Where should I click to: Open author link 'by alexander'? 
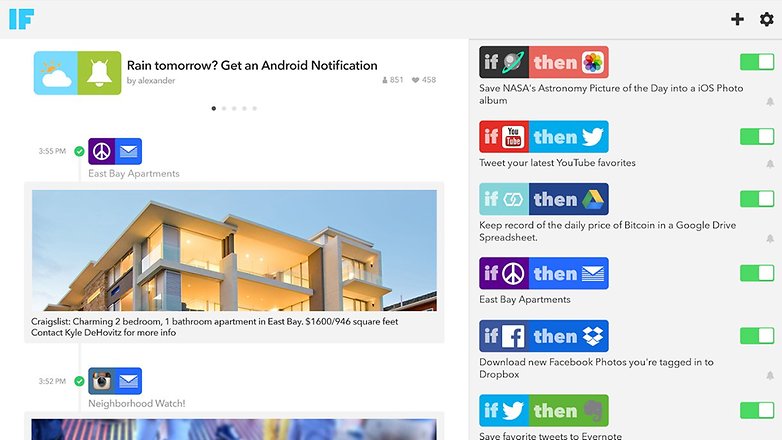click(151, 80)
